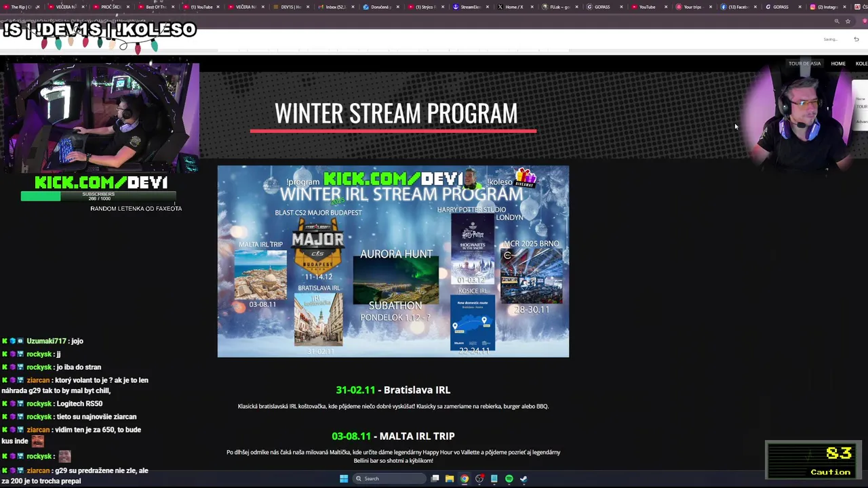Switch to The Rip tab

coord(20,7)
